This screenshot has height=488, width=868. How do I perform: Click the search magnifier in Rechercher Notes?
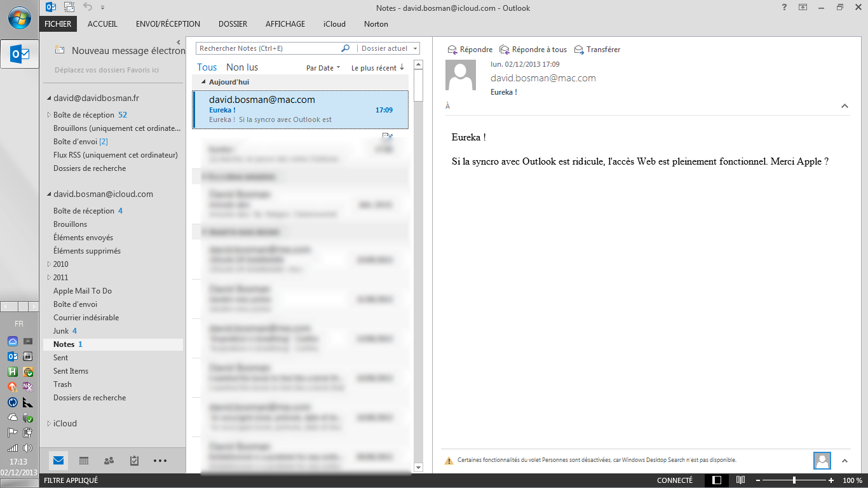pos(345,48)
